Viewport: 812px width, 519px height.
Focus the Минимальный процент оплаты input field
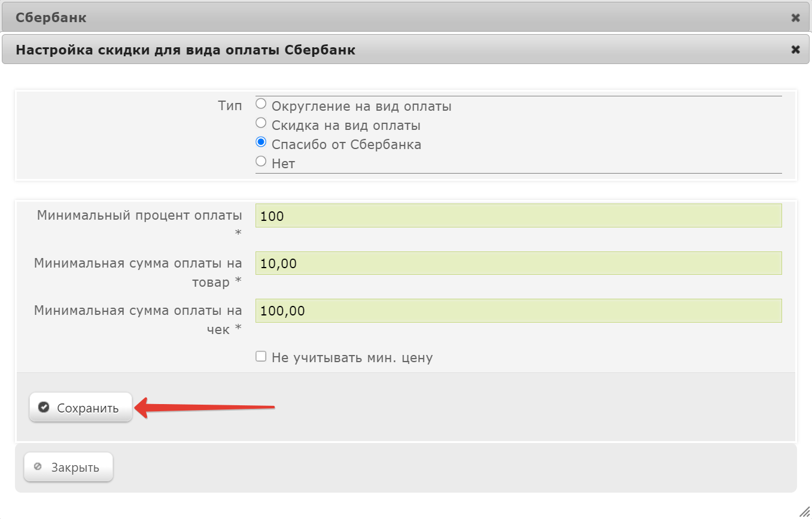pos(518,216)
